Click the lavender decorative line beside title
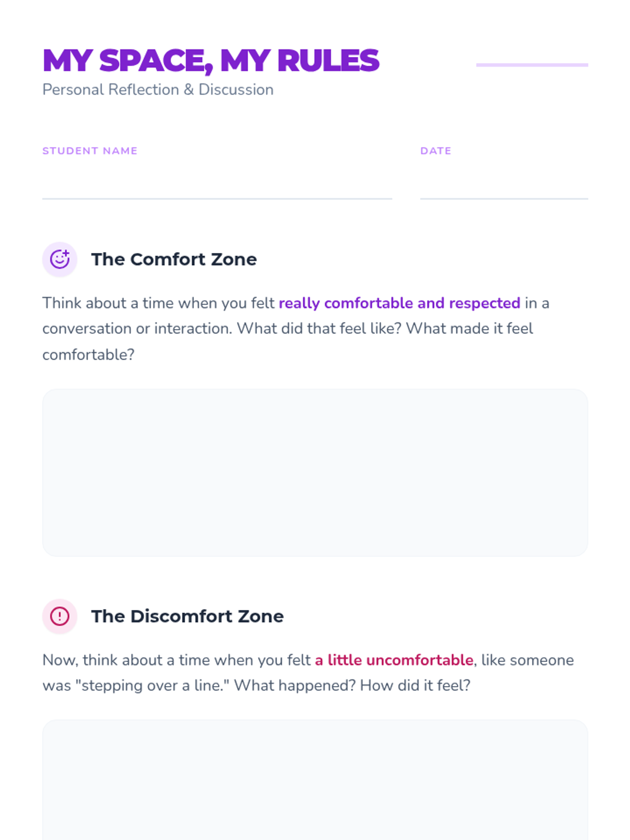Image resolution: width=630 pixels, height=840 pixels. tap(532, 65)
